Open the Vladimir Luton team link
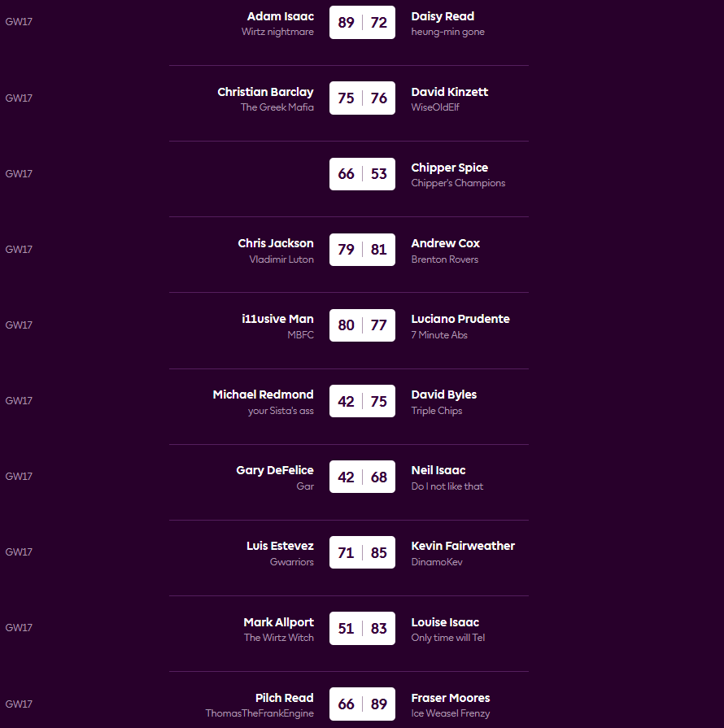This screenshot has width=724, height=728. (x=281, y=259)
